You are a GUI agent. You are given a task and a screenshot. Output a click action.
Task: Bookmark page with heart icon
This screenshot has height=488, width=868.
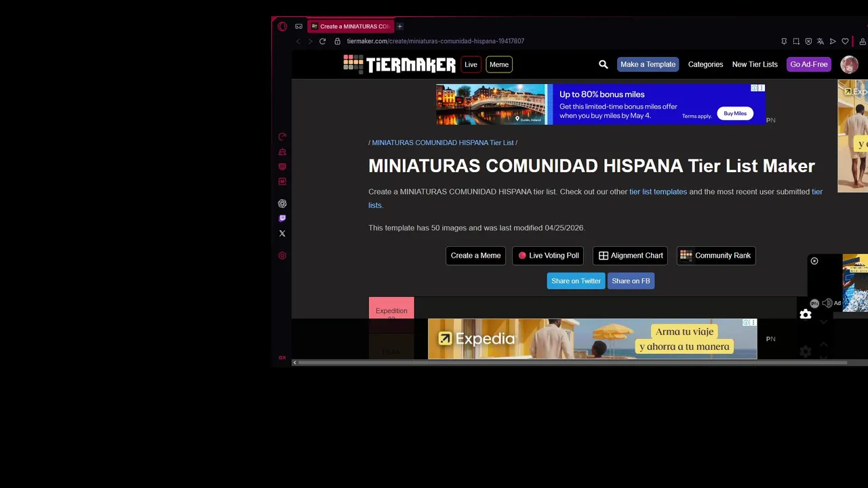click(x=845, y=41)
